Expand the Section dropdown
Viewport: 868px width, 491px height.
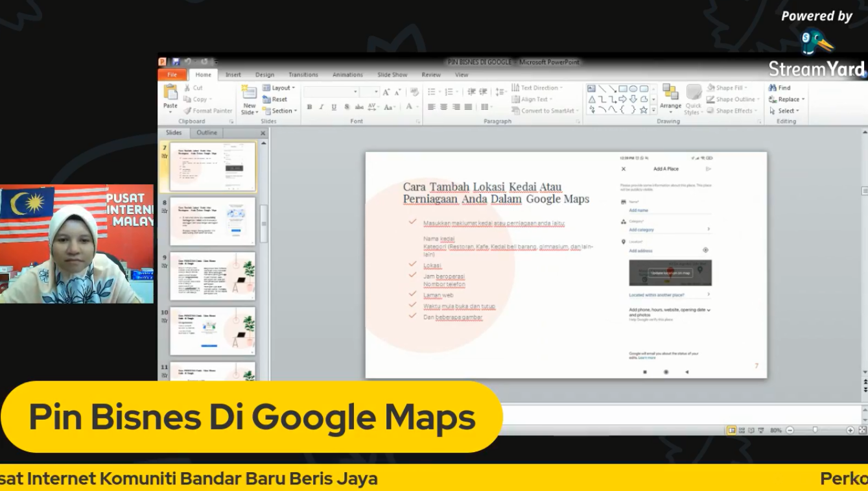tap(281, 111)
